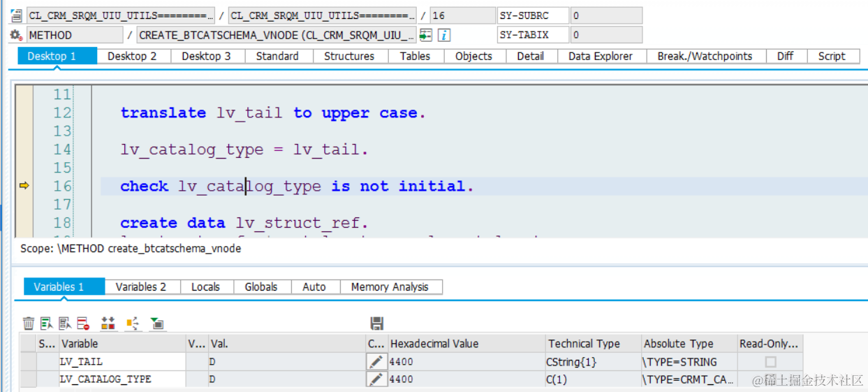Click the second variables toolbar icon with green arrow
The image size is (868, 392).
coord(47,323)
